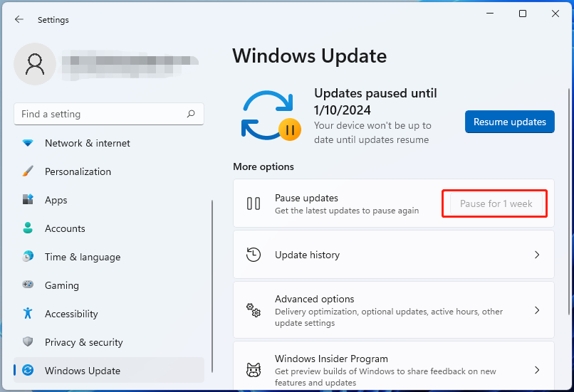Image resolution: width=574 pixels, height=392 pixels.
Task: Click the Time & language globe icon
Action: tap(28, 256)
